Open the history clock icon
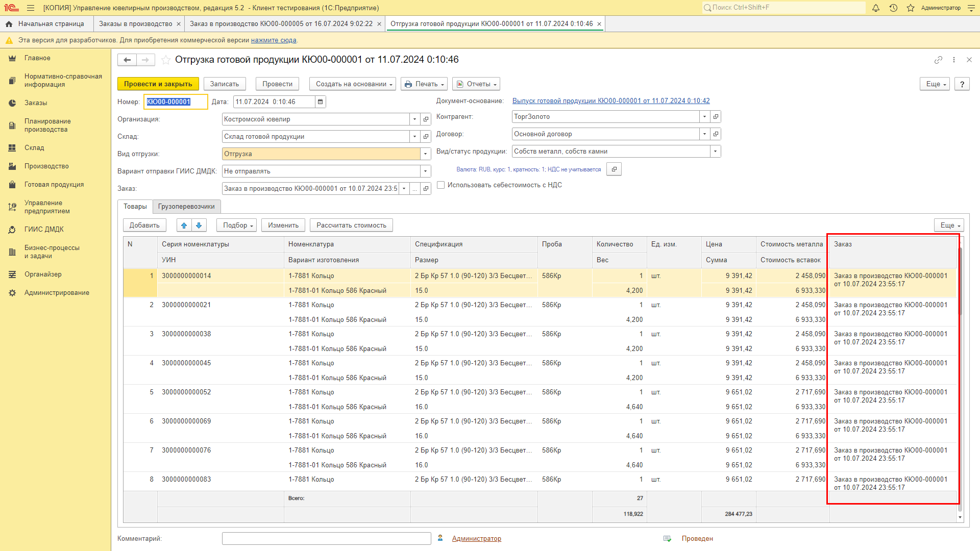The height and width of the screenshot is (551, 980). pyautogui.click(x=893, y=8)
